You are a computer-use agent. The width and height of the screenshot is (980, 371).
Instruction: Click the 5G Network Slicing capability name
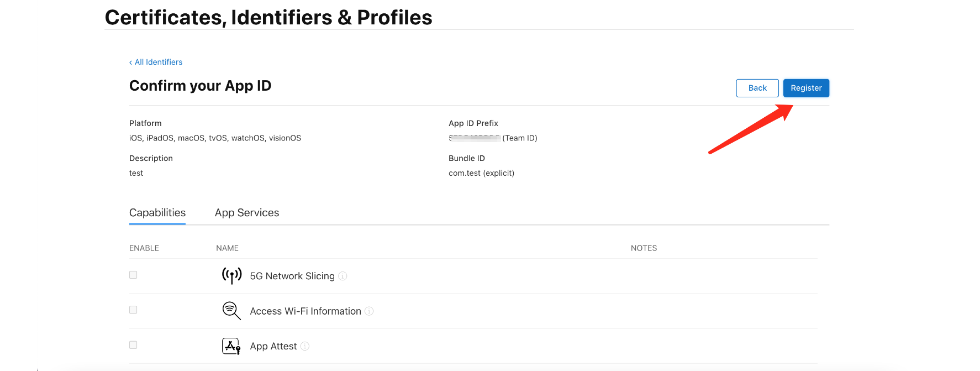pos(292,276)
